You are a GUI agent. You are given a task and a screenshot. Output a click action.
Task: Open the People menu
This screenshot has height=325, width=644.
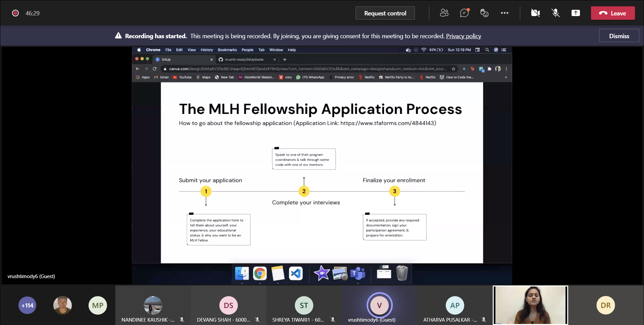[248, 50]
